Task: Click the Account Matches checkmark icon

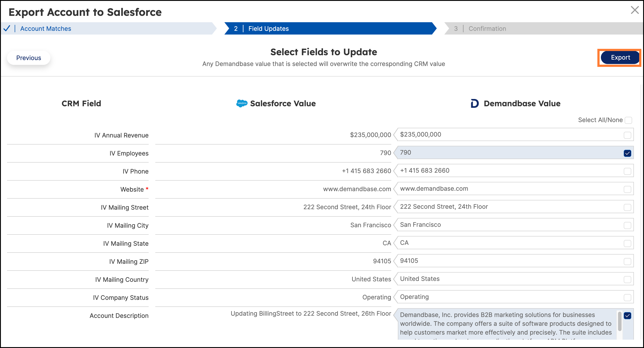Action: [x=7, y=29]
